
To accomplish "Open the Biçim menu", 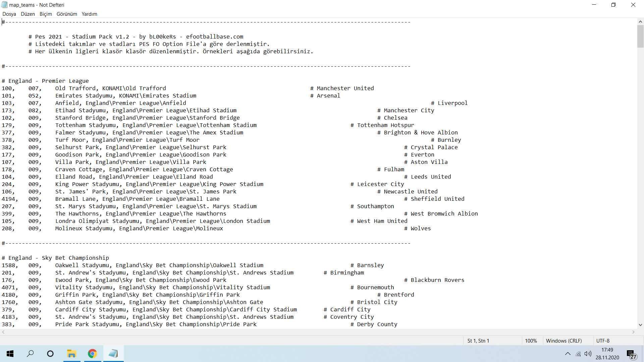I will click(x=46, y=14).
